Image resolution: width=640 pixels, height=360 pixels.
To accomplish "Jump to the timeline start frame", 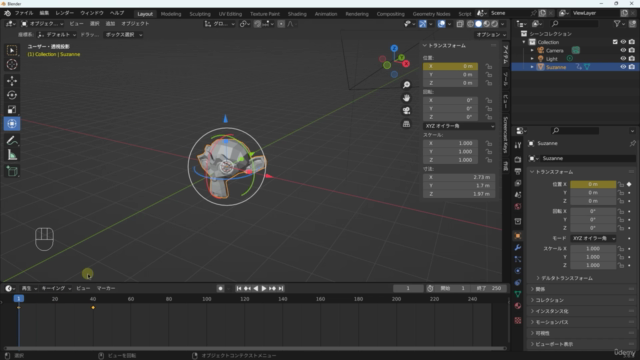I will 239,289.
